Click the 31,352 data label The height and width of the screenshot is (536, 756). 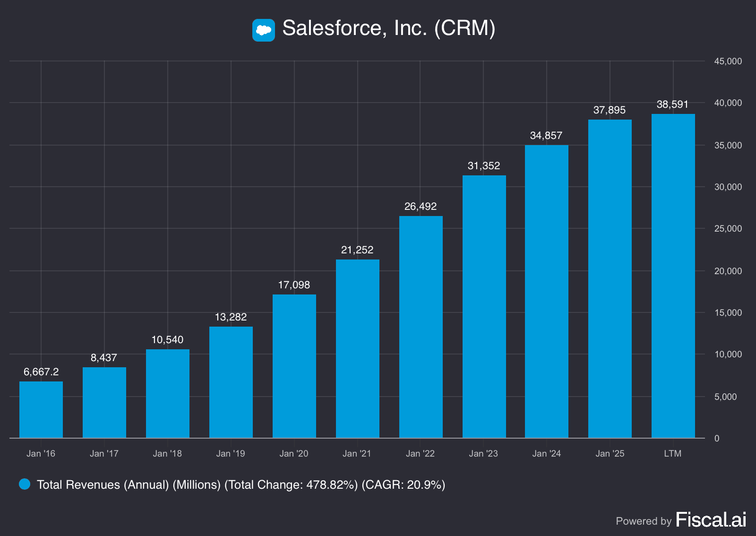click(x=484, y=166)
